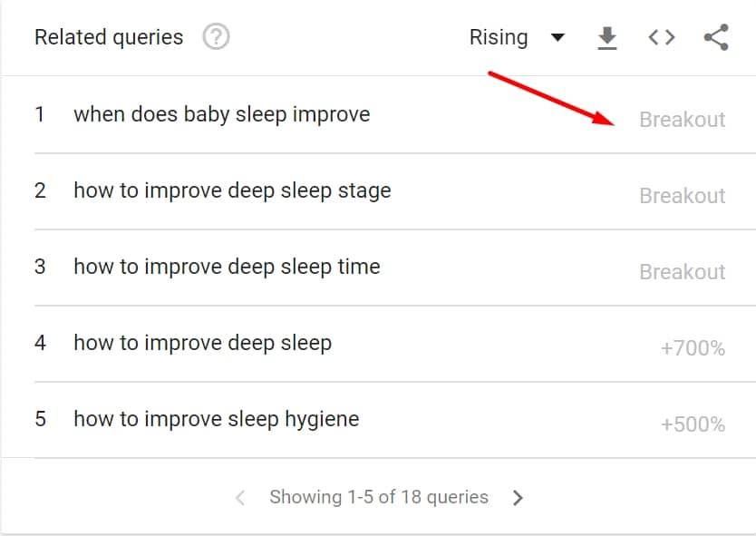Expand the Rising dropdown arrow
Screen dimensions: 756x536
tap(558, 37)
